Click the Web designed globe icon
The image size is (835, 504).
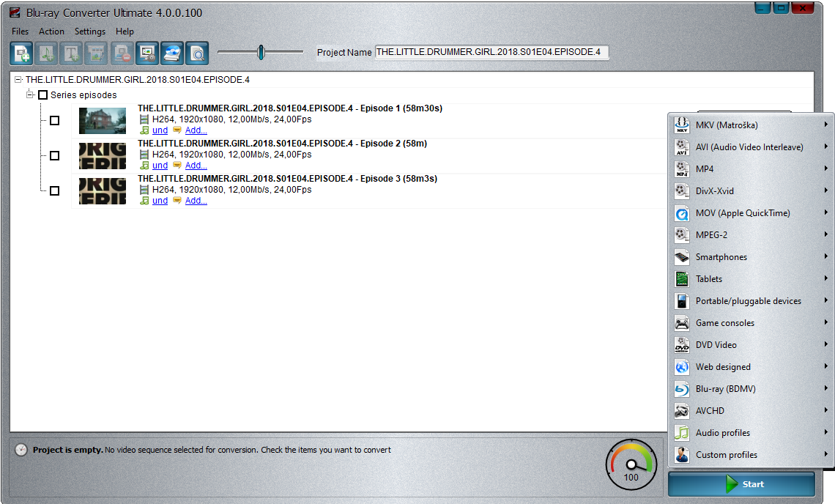pos(682,367)
